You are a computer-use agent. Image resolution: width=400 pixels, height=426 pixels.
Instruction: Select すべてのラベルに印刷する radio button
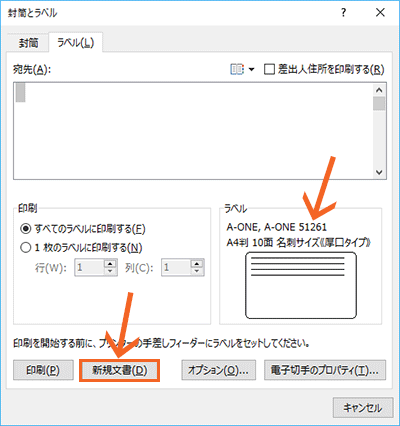[26, 229]
